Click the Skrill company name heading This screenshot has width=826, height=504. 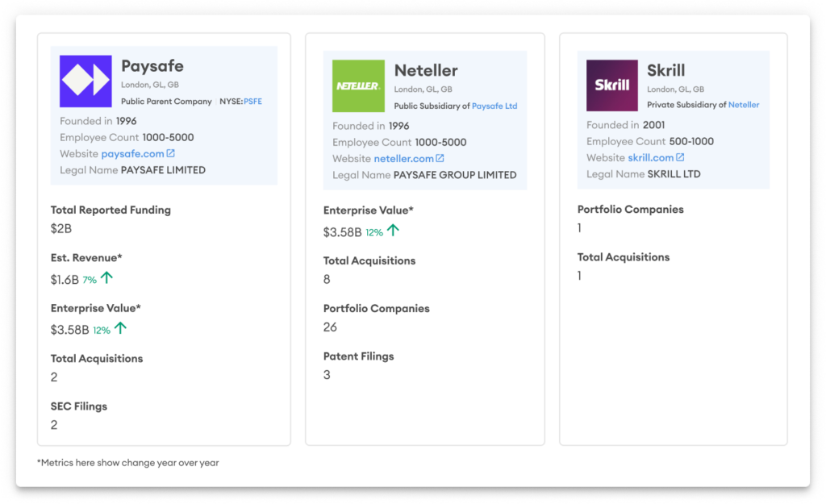665,70
